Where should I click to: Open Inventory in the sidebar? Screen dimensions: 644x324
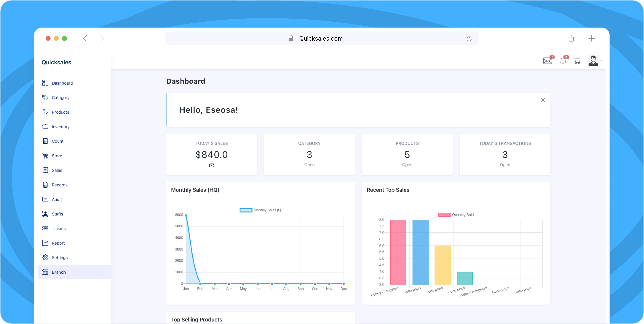60,127
